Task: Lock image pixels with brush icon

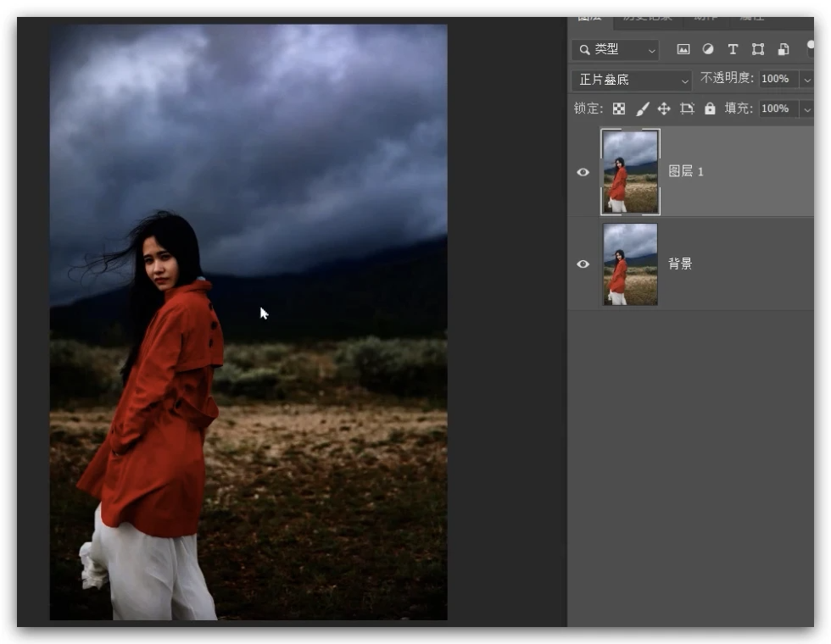Action: click(x=642, y=108)
